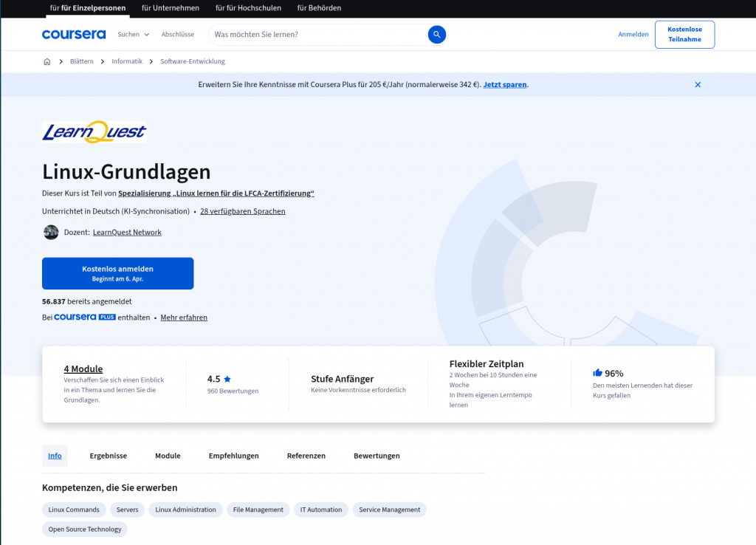Open the 28 verfügbaren Sprachen list
The image size is (756, 545).
pyautogui.click(x=242, y=211)
